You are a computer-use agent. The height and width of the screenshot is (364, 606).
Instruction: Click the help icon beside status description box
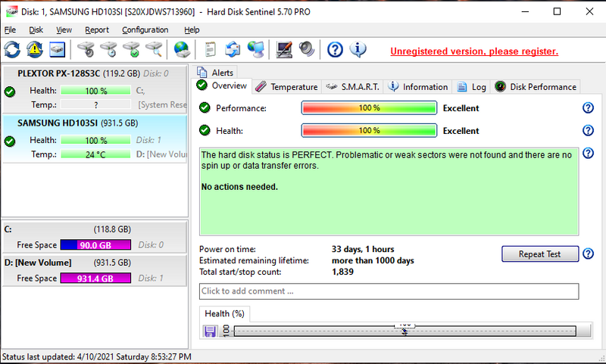tap(588, 153)
